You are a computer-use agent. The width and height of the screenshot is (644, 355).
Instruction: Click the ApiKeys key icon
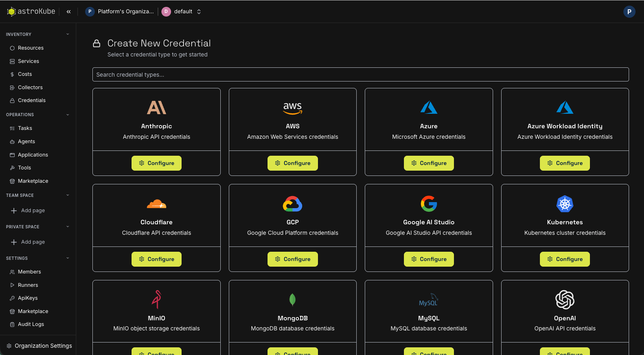pyautogui.click(x=12, y=298)
